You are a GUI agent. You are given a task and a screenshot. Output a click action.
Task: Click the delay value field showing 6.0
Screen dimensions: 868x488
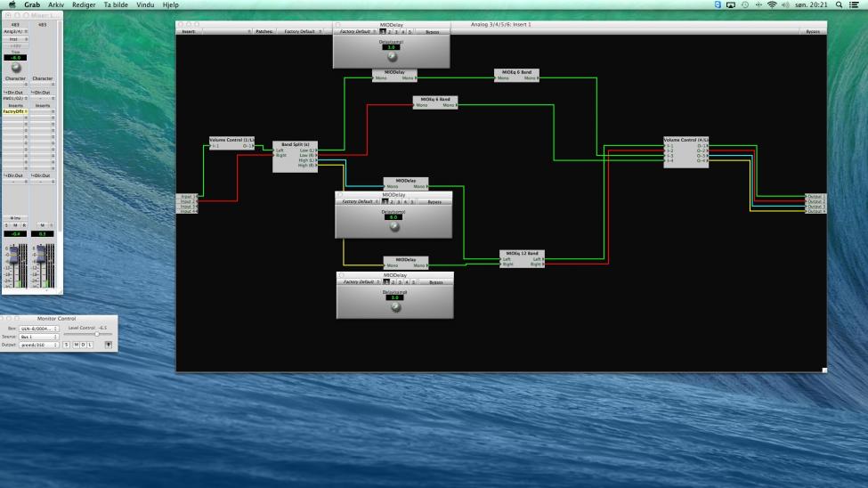[x=394, y=217]
